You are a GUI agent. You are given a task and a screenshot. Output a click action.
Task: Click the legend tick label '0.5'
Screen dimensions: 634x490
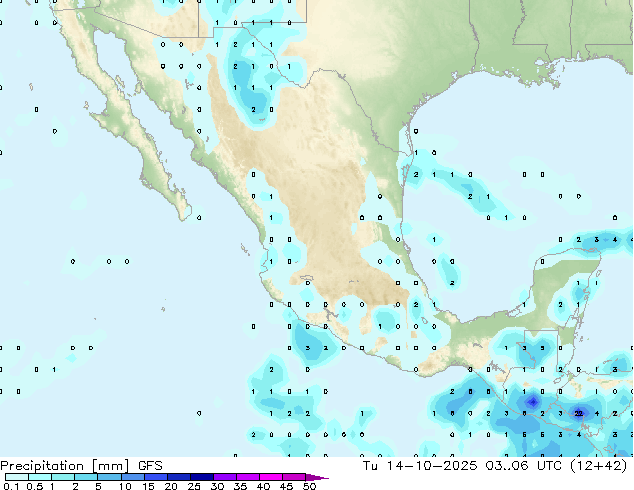pos(34,486)
